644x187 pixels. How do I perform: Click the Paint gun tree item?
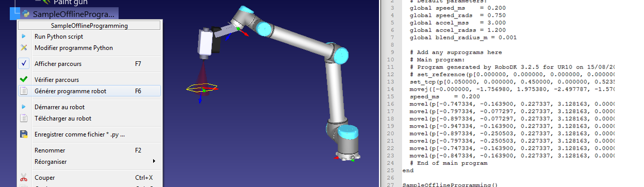[x=71, y=2]
